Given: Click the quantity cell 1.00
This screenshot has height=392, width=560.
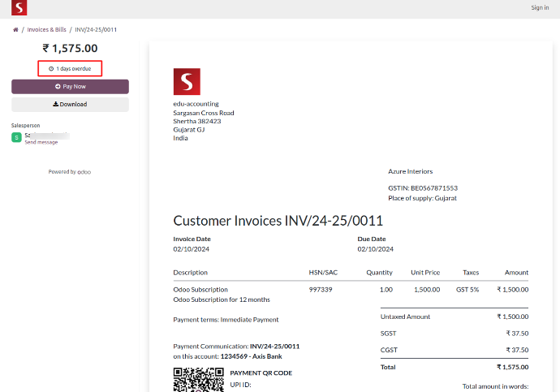Looking at the screenshot, I should (x=386, y=290).
